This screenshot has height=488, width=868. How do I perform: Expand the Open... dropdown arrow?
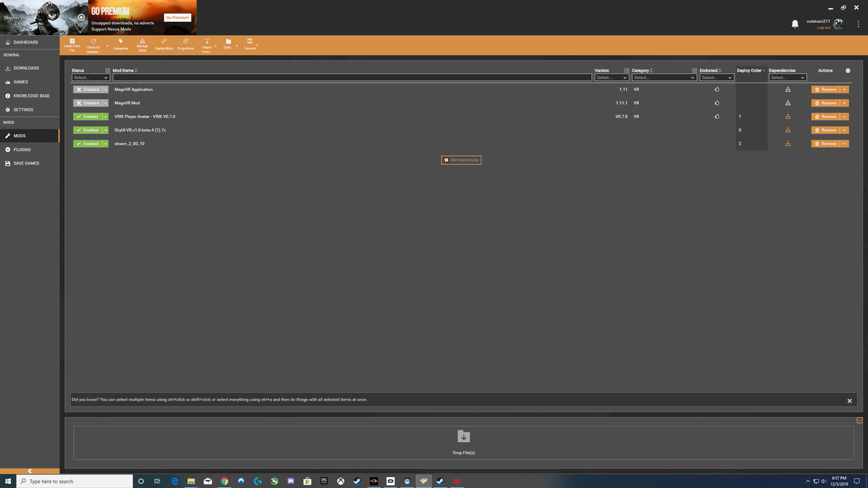tap(237, 46)
